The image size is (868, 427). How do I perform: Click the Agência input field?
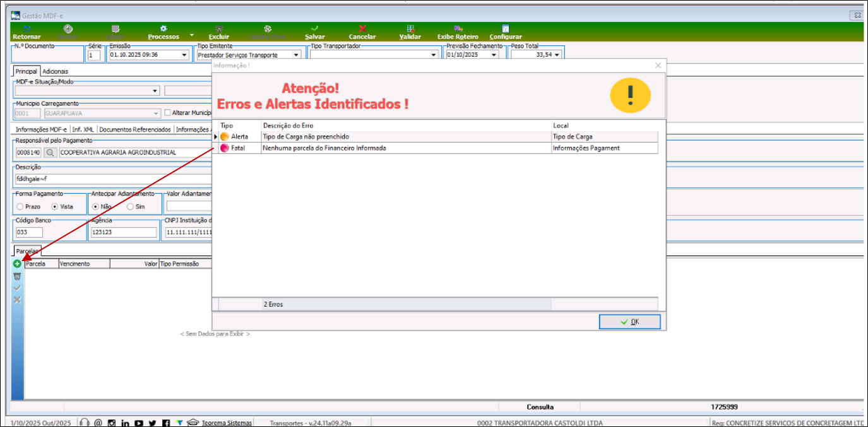coord(124,232)
